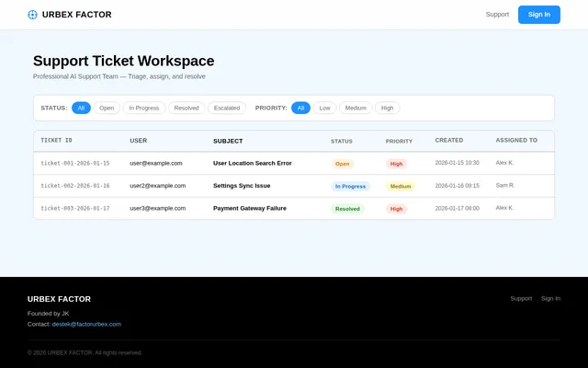Open the User Location Search Error ticket
This screenshot has width=588, height=368.
pyautogui.click(x=253, y=164)
